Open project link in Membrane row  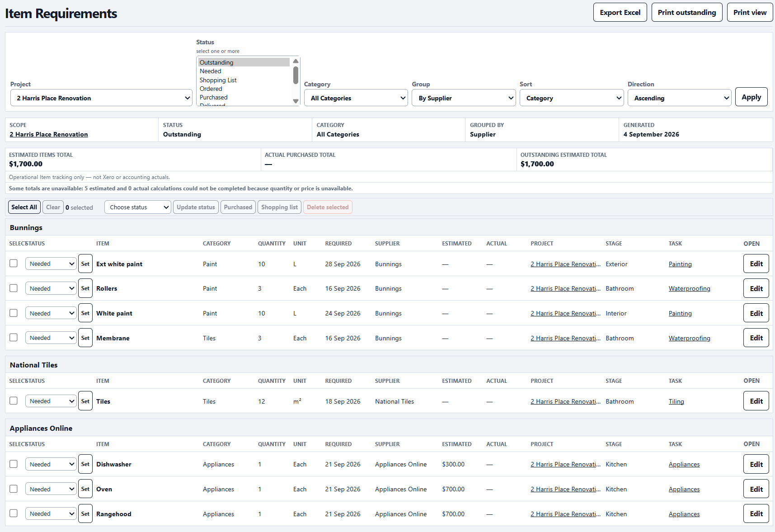[565, 338]
